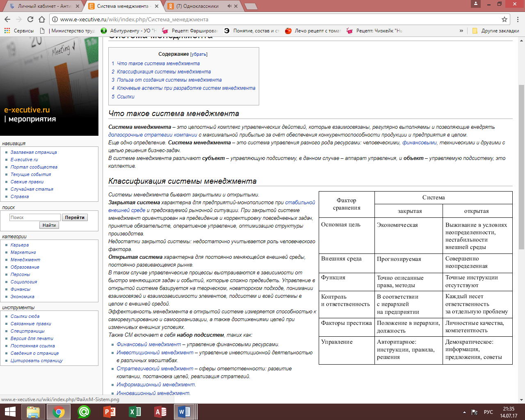Image resolution: width=525 pixels, height=420 pixels.
Task: Open taskbar clock showing 21:35
Action: (x=509, y=412)
